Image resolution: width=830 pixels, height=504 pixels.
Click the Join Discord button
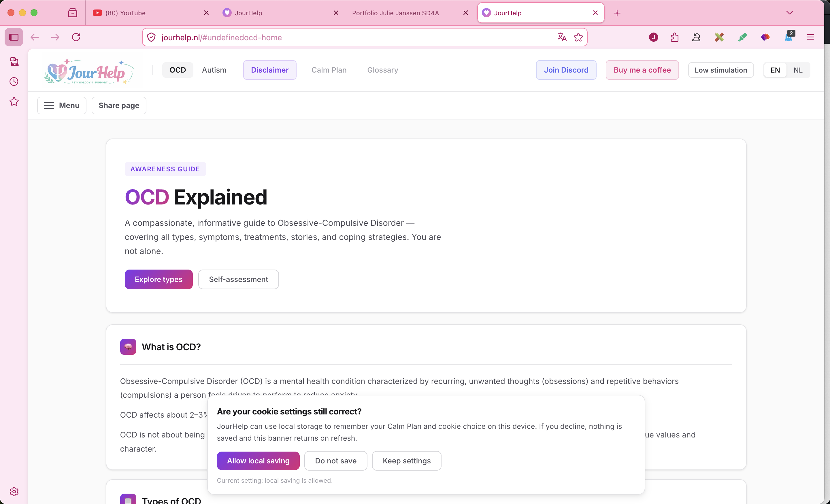click(x=566, y=70)
